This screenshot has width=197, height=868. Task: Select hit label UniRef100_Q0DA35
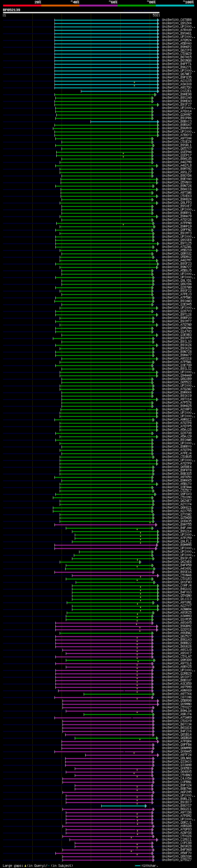tap(177, 521)
